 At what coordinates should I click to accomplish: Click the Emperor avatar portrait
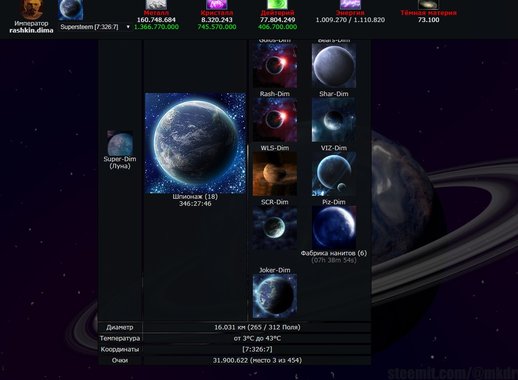(x=31, y=9)
